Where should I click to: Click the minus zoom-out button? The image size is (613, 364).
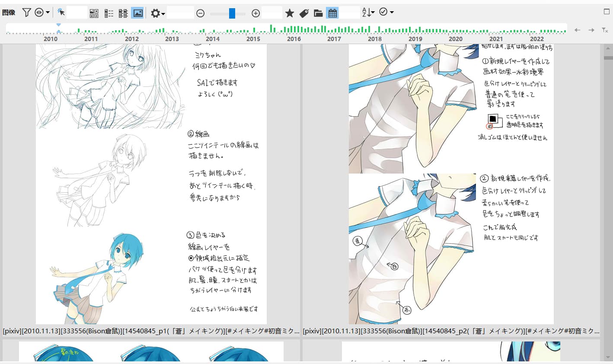tap(200, 13)
